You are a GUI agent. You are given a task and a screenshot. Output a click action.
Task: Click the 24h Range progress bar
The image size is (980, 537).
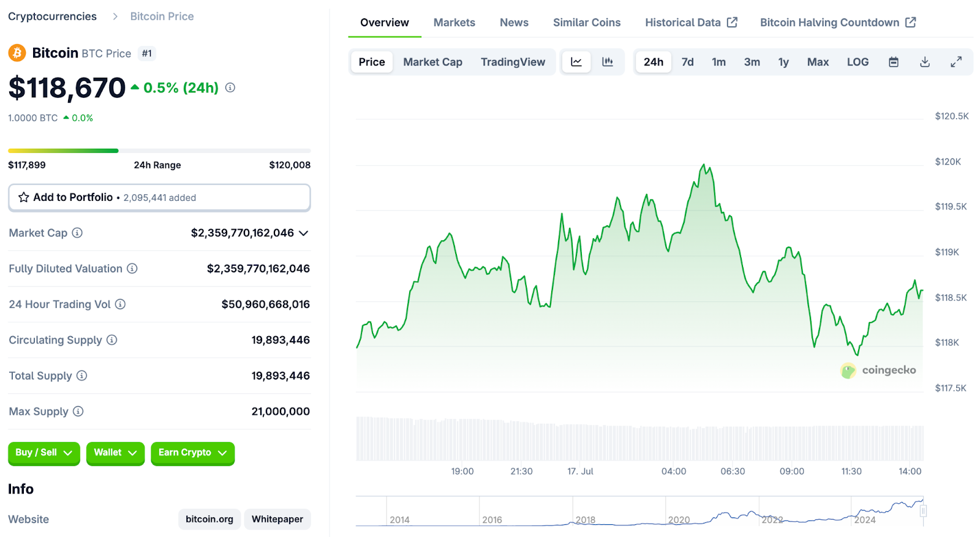click(x=159, y=151)
